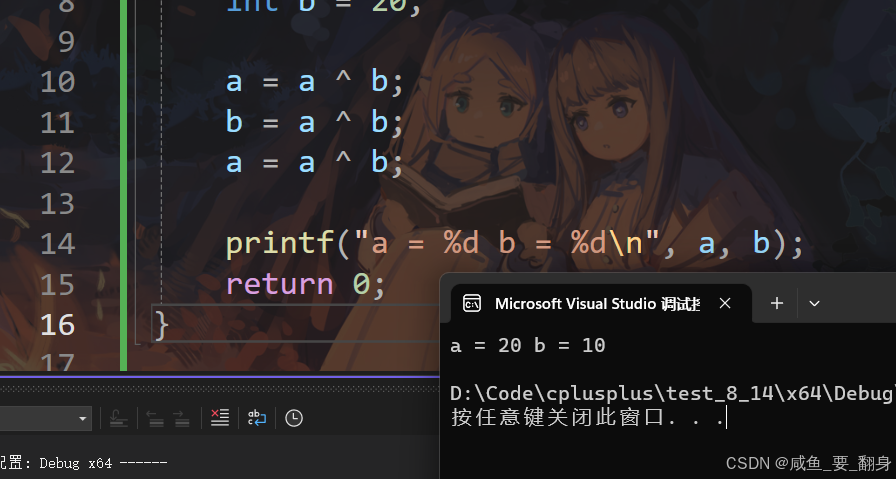This screenshot has width=896, height=479.
Task: Click the closing brace on line 16
Action: pyautogui.click(x=161, y=325)
